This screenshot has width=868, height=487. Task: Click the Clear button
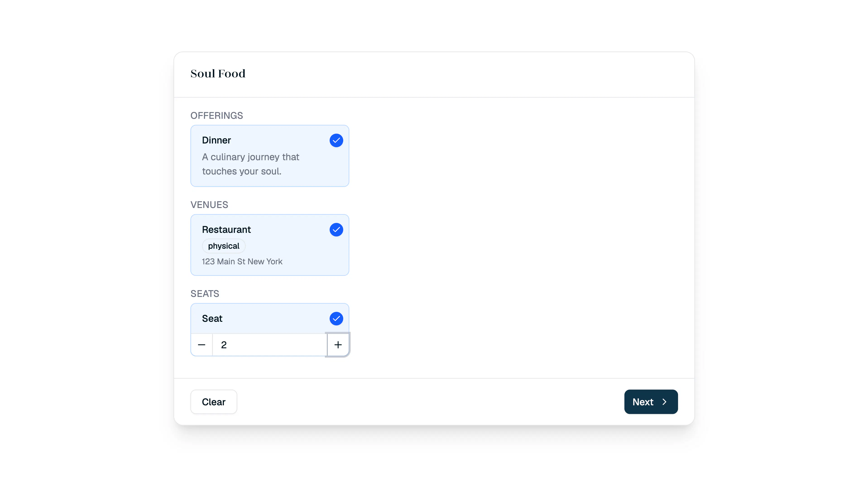pyautogui.click(x=214, y=402)
